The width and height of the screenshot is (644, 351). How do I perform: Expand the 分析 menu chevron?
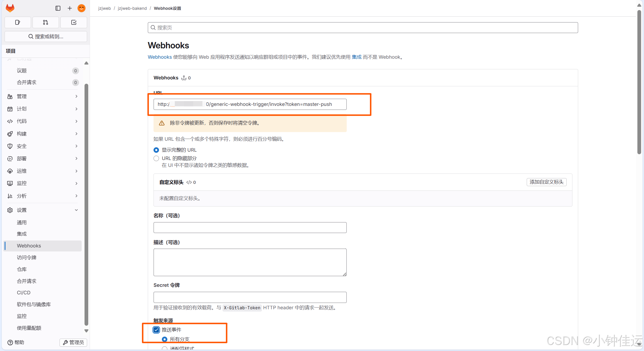pos(76,196)
